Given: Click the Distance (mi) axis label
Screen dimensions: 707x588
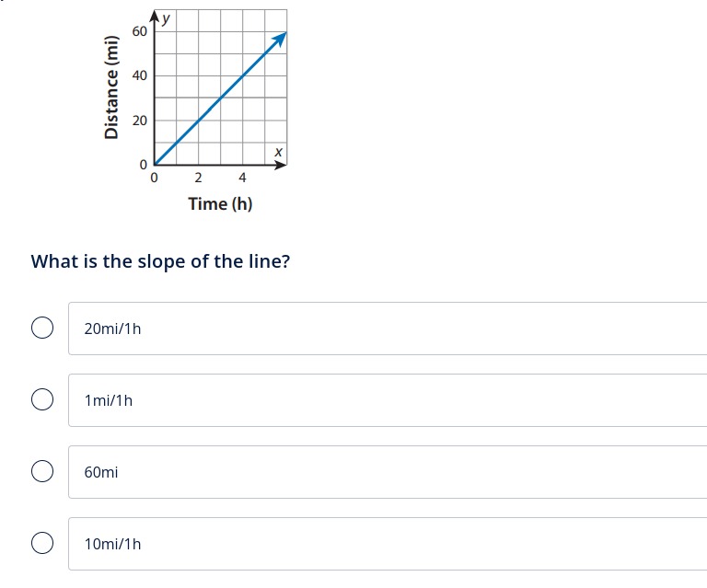Looking at the screenshot, I should click(x=111, y=87).
